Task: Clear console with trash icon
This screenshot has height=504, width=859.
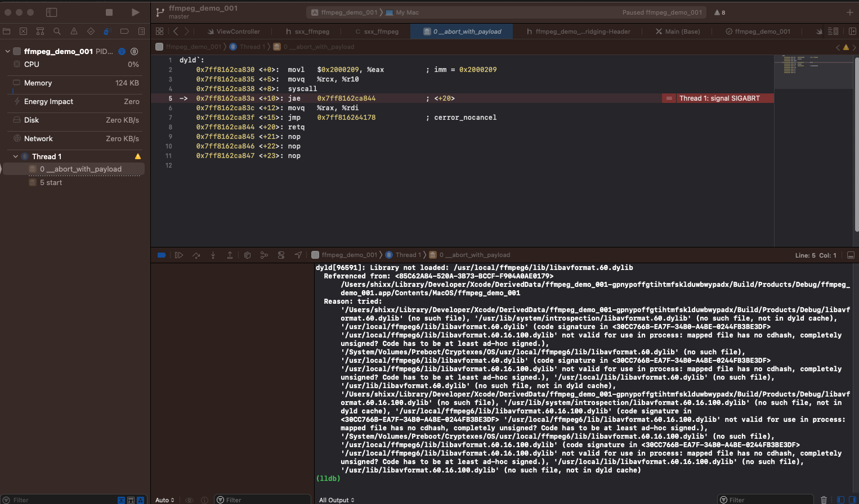Action: 824,499
